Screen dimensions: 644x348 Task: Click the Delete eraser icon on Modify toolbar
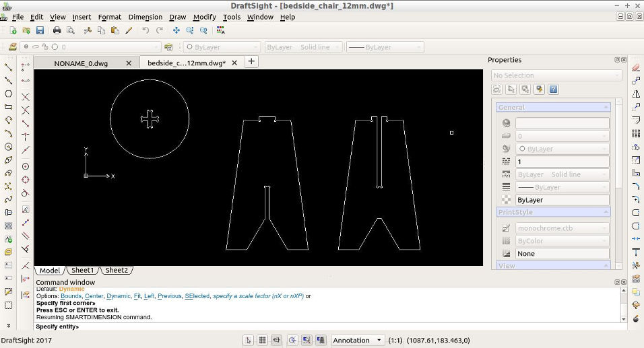[x=636, y=67]
